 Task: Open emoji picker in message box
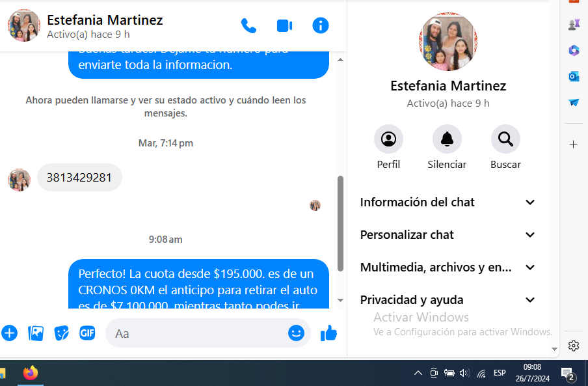tap(296, 333)
